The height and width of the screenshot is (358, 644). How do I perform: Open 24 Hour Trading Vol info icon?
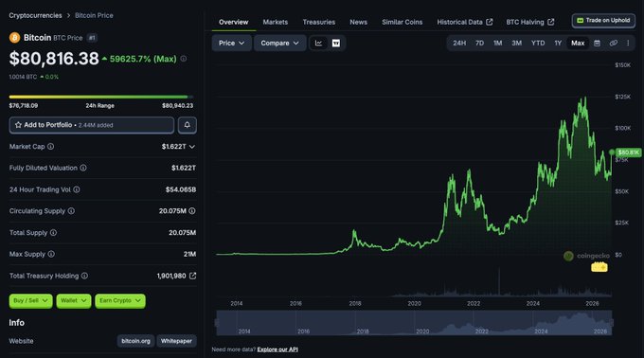[77, 189]
